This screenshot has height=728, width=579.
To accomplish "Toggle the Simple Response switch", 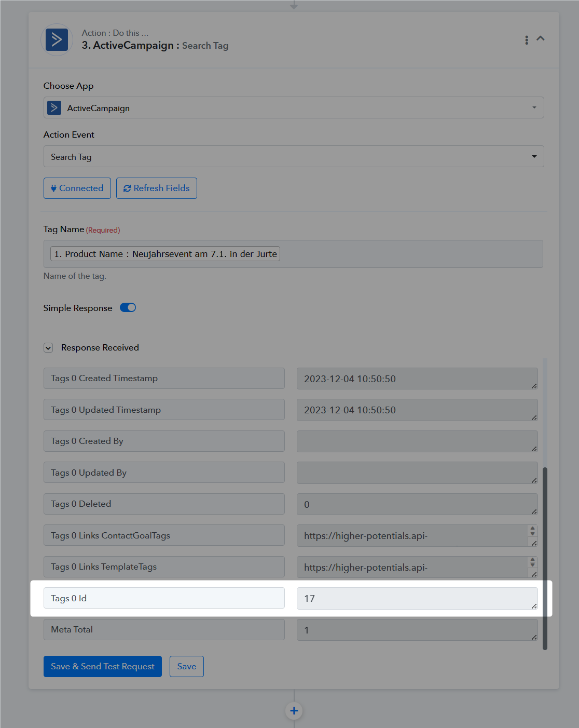I will (x=128, y=307).
